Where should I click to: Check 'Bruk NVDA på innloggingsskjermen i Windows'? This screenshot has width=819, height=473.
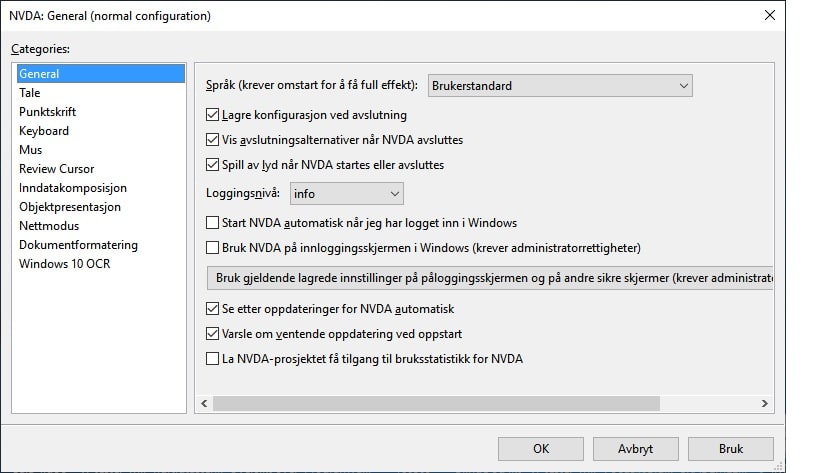point(212,247)
